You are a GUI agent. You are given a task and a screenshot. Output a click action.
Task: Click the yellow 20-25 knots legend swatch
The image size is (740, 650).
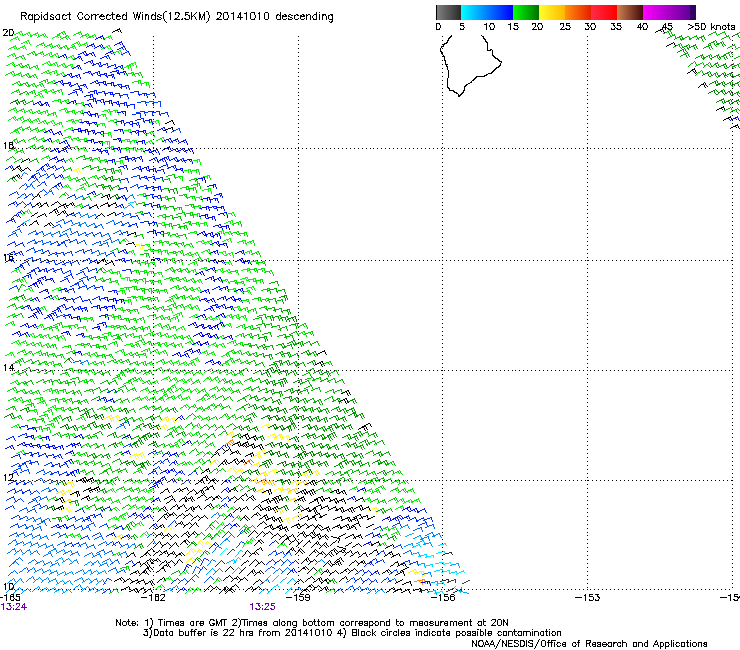coord(552,12)
